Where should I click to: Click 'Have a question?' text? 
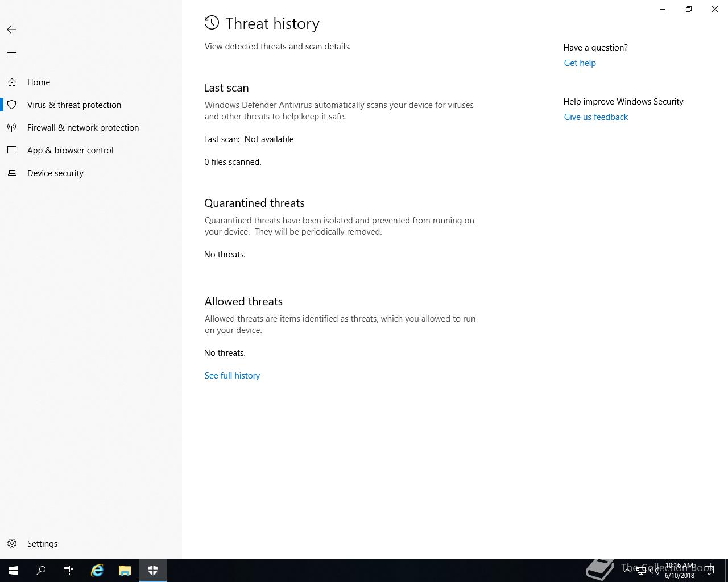click(595, 48)
